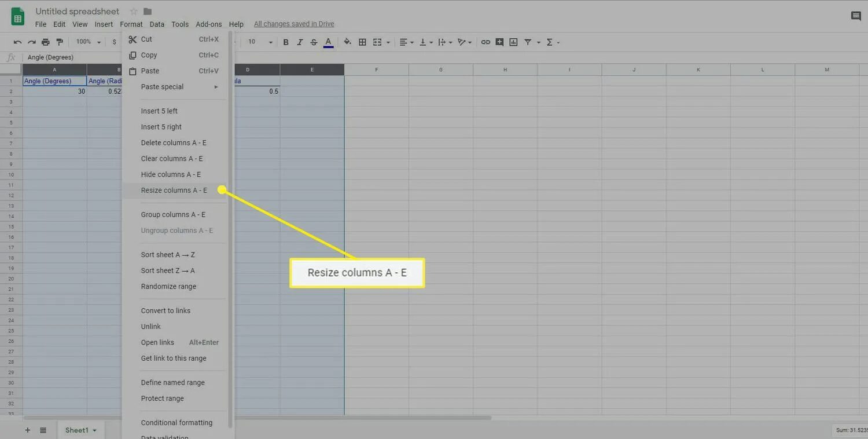Viewport: 868px width, 439px height.
Task: Open the Data menu
Action: 157,24
